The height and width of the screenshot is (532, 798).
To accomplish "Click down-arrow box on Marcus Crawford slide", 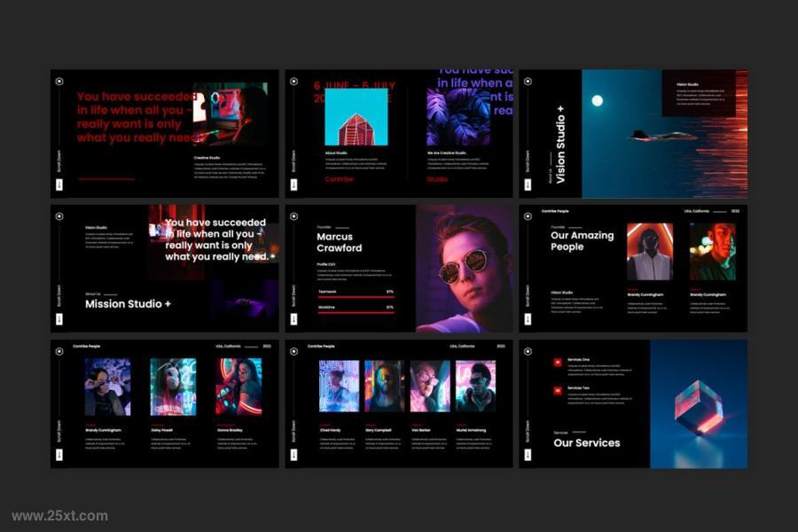I will tap(293, 319).
